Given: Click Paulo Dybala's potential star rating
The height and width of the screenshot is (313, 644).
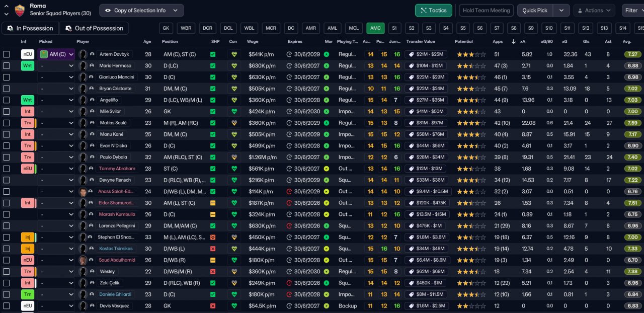Looking at the screenshot, I should (471, 157).
